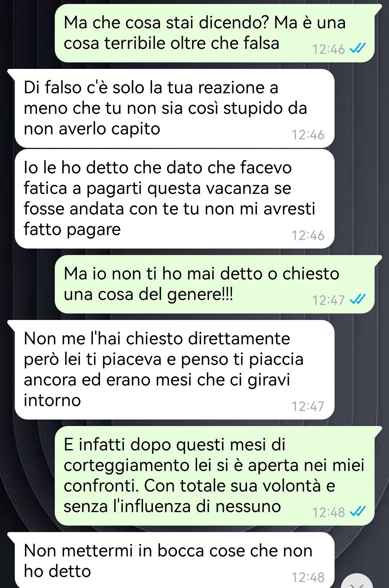Tap the 12:46 timestamp on 'oltre che falsa' message
Image resolution: width=389 pixels, height=588 pixels.
(328, 49)
